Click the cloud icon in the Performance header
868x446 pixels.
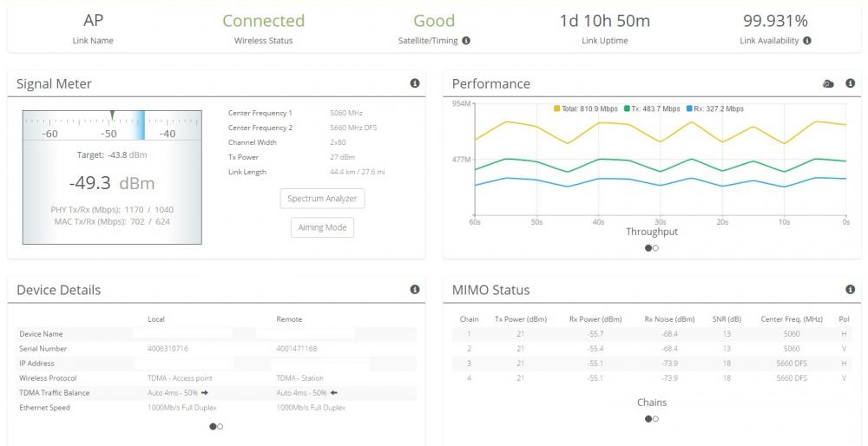828,83
